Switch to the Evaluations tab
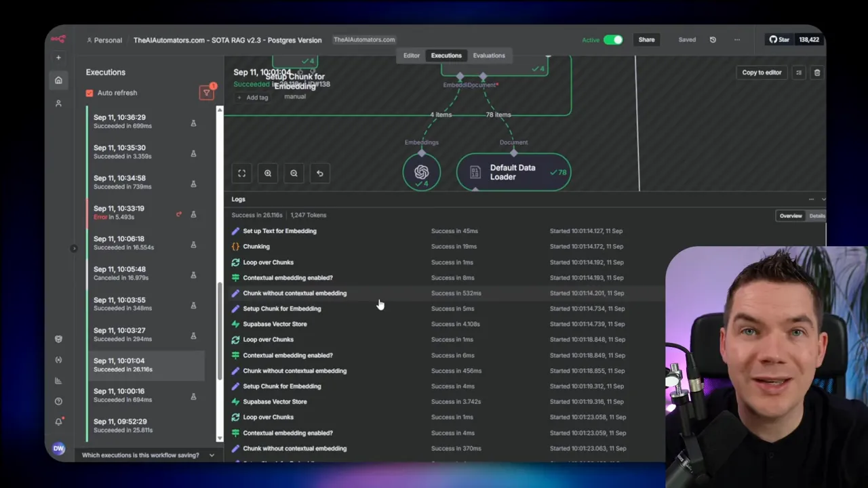 coord(489,56)
